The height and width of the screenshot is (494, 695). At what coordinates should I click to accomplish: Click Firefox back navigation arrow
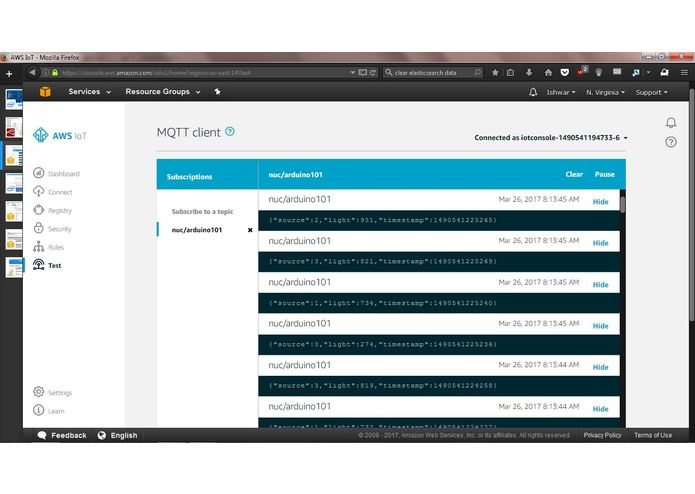(x=31, y=72)
